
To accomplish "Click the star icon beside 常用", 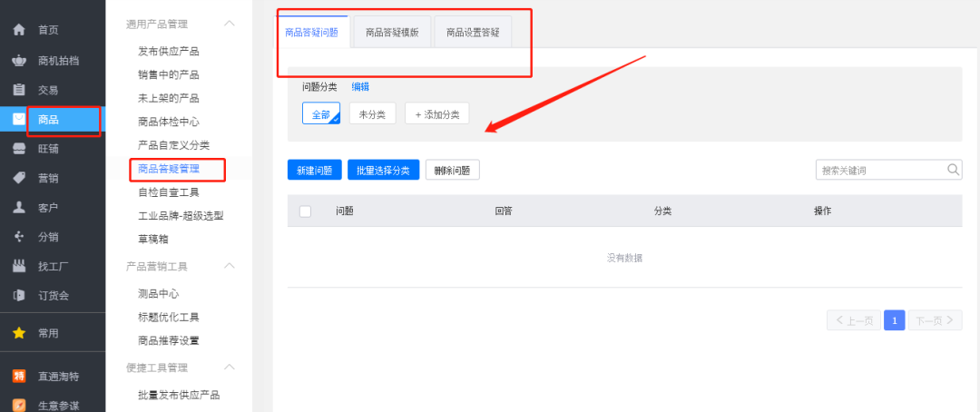I will click(x=19, y=333).
